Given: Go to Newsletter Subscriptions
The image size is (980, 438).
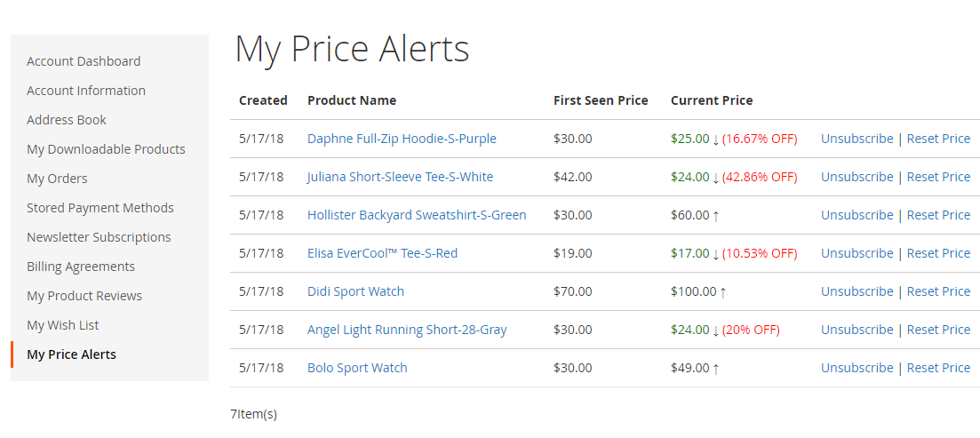Looking at the screenshot, I should pos(99,237).
